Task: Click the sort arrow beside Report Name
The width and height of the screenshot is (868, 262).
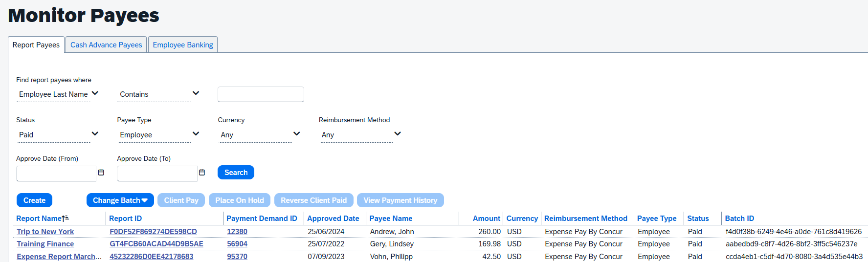Action: point(65,218)
